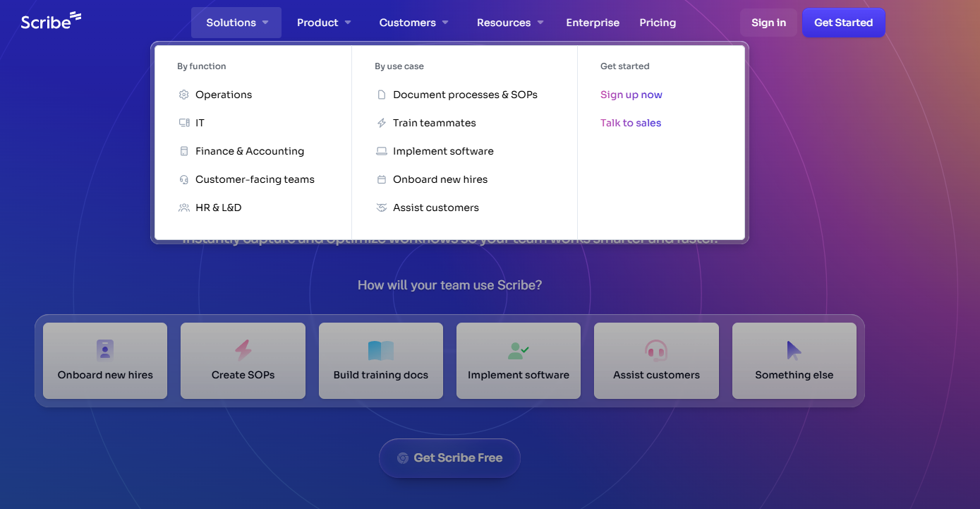This screenshot has width=980, height=509.
Task: Click the Get Started button
Action: tap(843, 23)
